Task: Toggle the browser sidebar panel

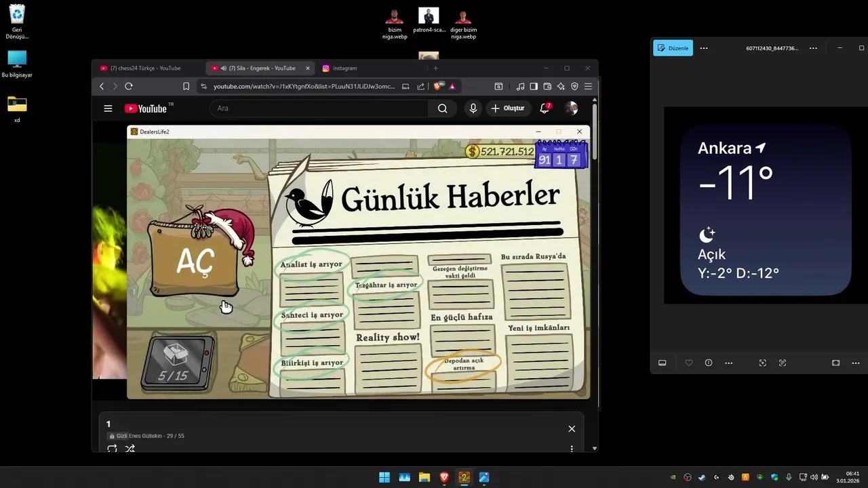Action: pos(534,86)
